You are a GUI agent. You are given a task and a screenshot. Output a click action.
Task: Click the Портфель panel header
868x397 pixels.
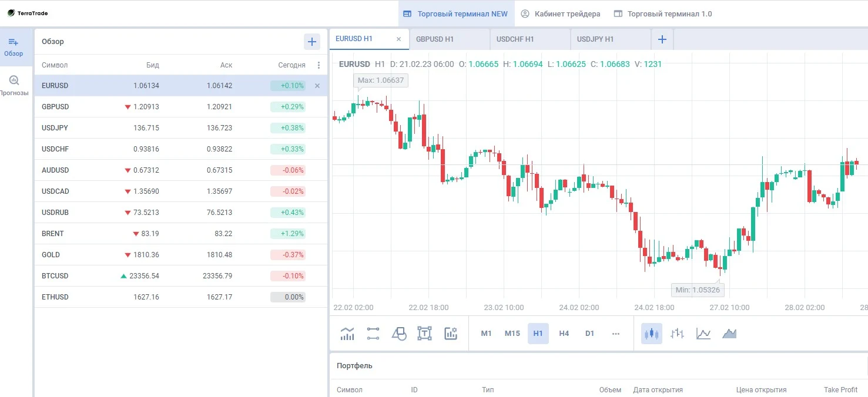(x=354, y=366)
